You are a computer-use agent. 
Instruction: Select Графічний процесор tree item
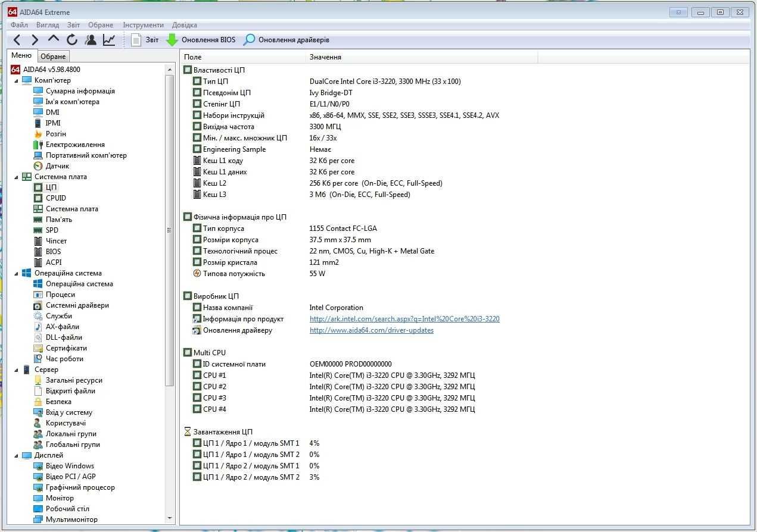coord(80,487)
